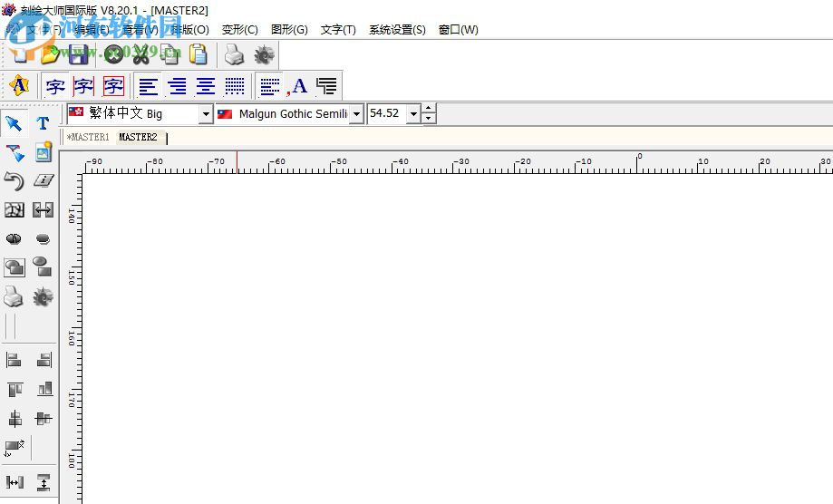833x504 pixels.
Task: Center objects on horizontal axis icon
Action: (44, 419)
